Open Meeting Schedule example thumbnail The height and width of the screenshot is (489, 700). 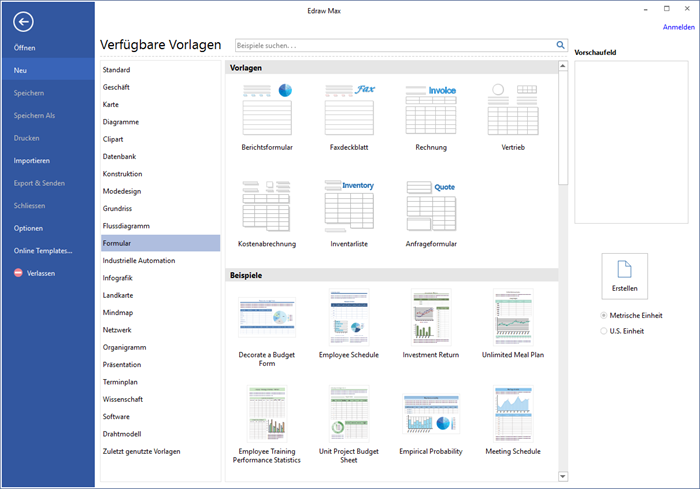(x=513, y=414)
